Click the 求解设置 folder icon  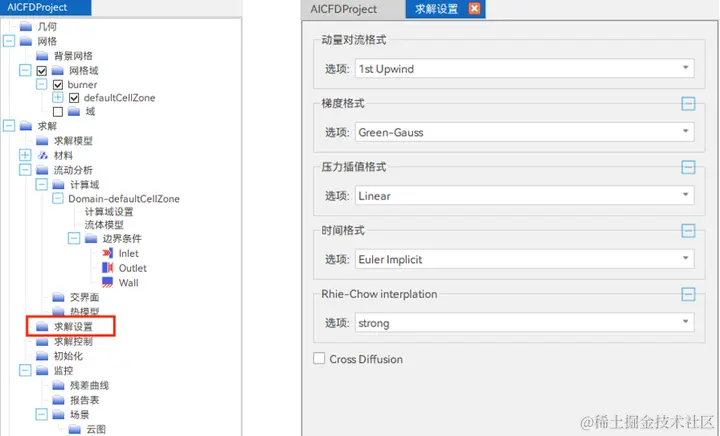pos(42,326)
